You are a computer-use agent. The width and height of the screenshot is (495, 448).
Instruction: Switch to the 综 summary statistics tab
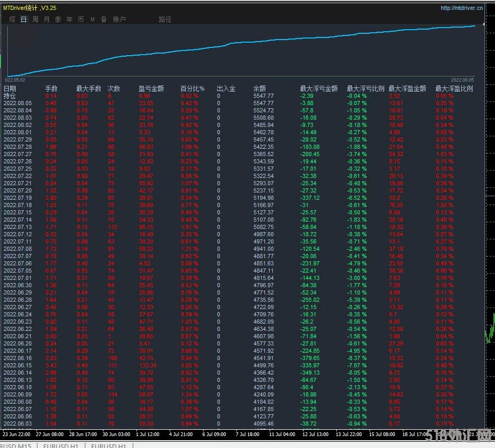12,19
